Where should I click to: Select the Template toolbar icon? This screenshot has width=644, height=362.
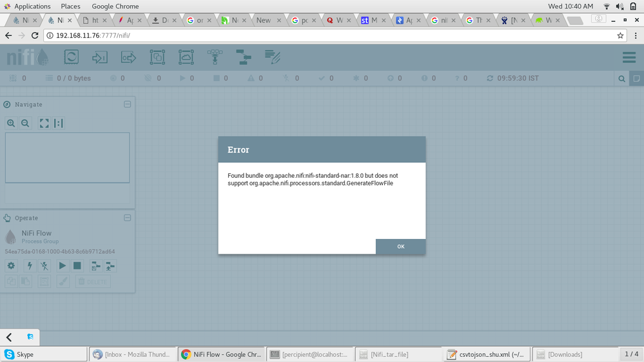point(244,57)
